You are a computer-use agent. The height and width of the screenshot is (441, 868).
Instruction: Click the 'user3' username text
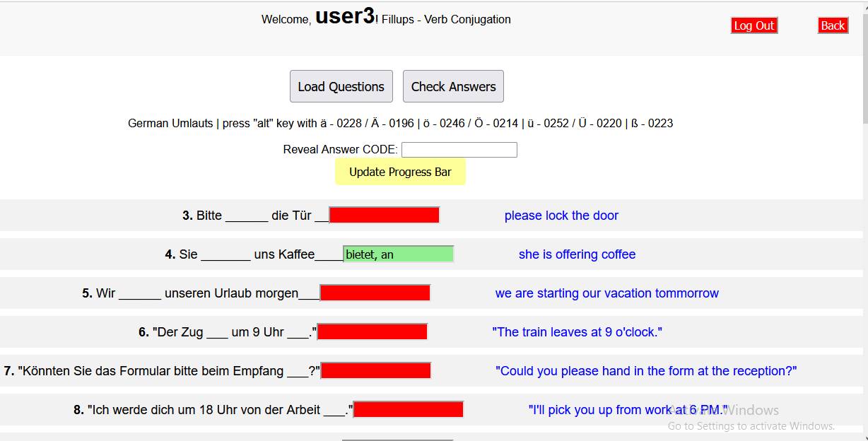(344, 16)
